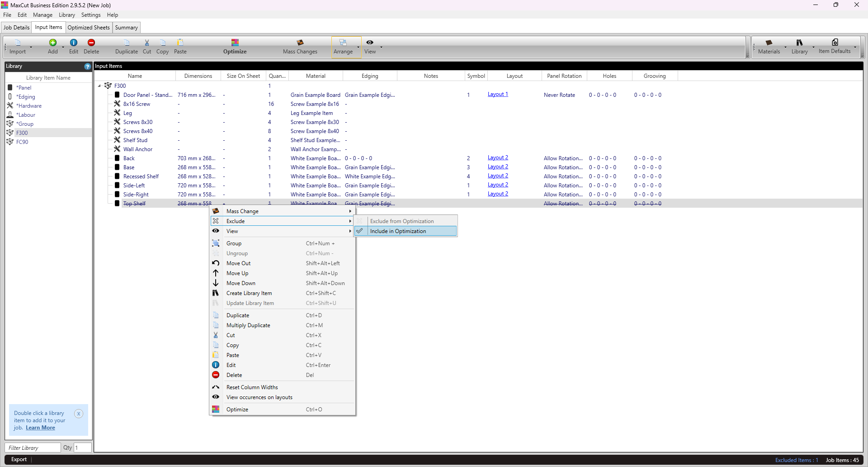Dismiss the library hint tip box

79,414
